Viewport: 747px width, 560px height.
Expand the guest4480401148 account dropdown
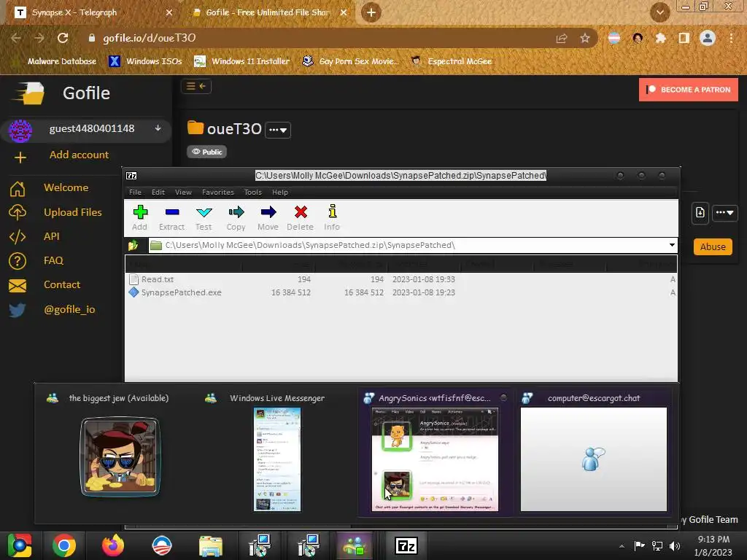158,128
